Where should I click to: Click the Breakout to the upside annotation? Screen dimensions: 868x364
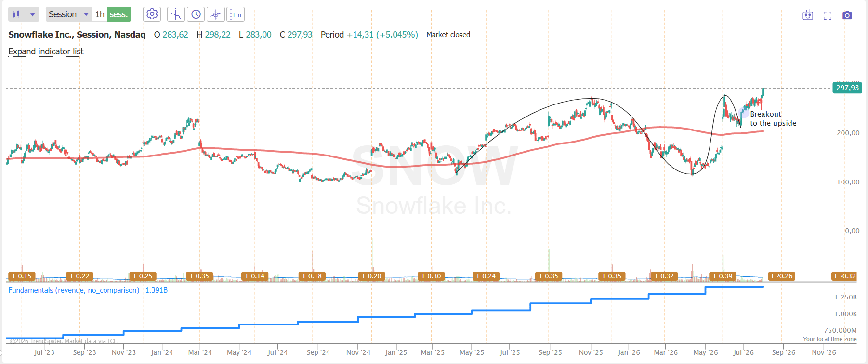[x=773, y=118]
